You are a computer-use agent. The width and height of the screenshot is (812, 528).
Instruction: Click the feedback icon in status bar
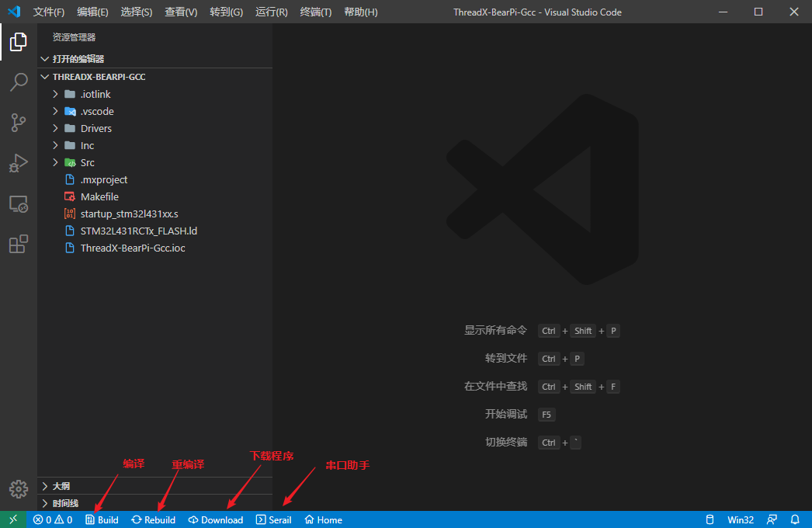click(772, 519)
